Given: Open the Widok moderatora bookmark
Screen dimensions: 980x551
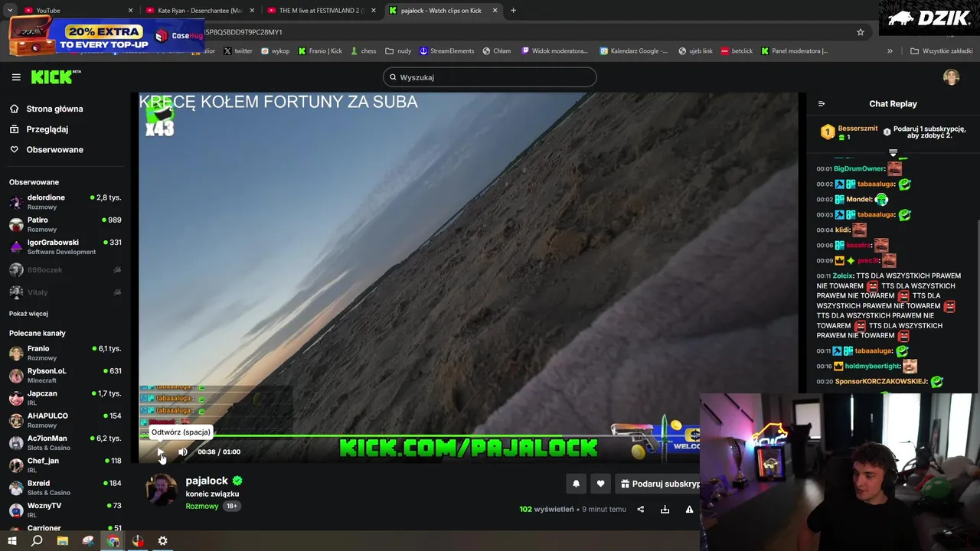Looking at the screenshot, I should [x=554, y=51].
